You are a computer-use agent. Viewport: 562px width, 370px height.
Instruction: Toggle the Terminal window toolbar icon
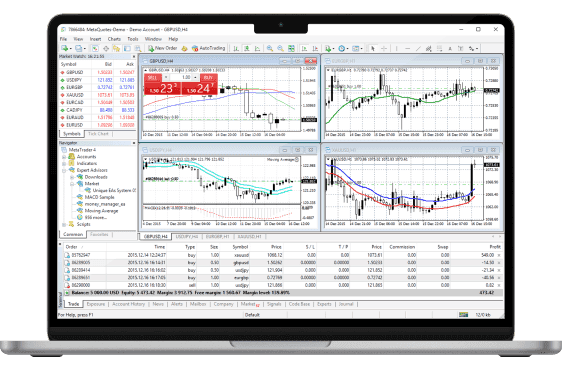click(x=127, y=48)
